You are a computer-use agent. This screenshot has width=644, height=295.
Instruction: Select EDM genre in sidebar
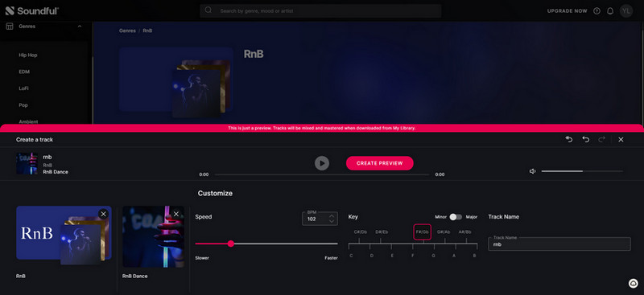[x=24, y=72]
